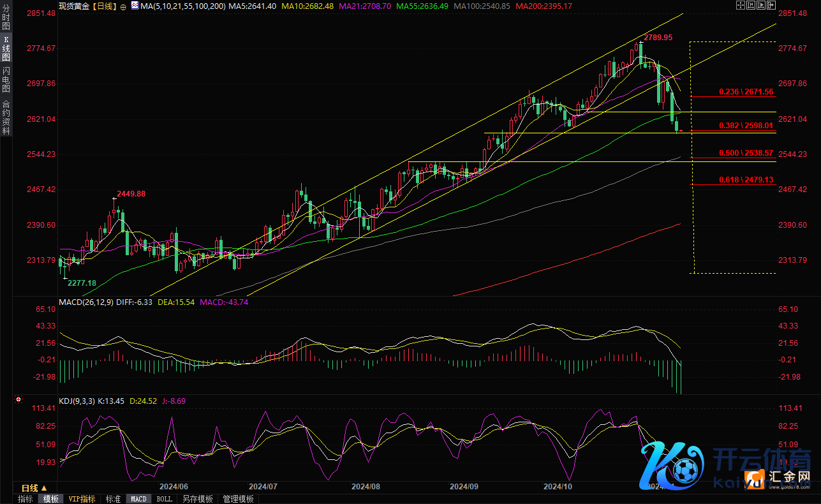Open the VIP指标 tab
This screenshot has width=821, height=504.
pyautogui.click(x=82, y=499)
